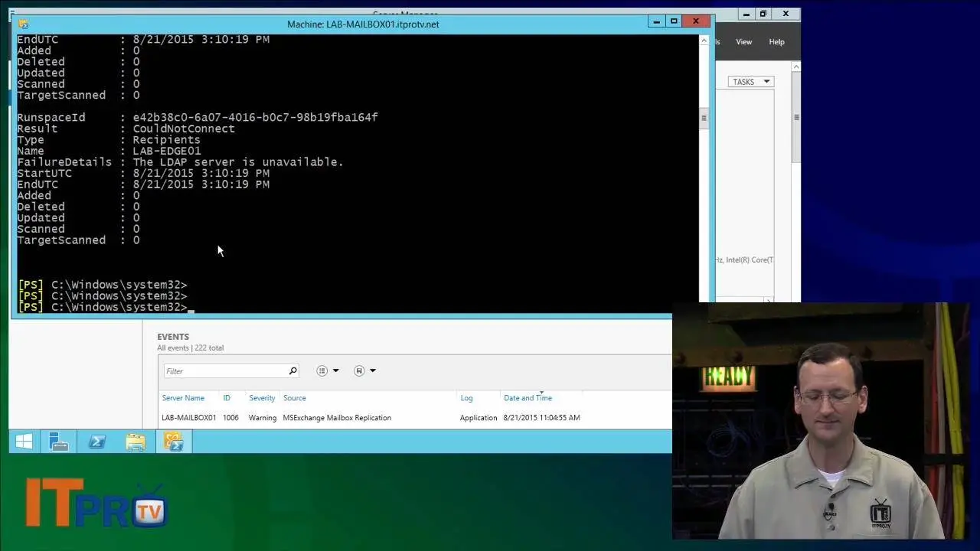Open the Windows Start button

coord(24,442)
